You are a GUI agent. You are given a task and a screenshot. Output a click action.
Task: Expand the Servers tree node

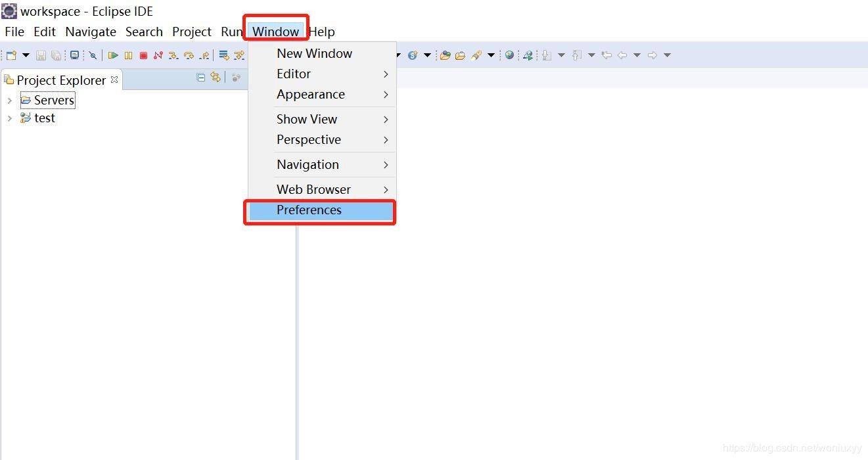(x=10, y=101)
